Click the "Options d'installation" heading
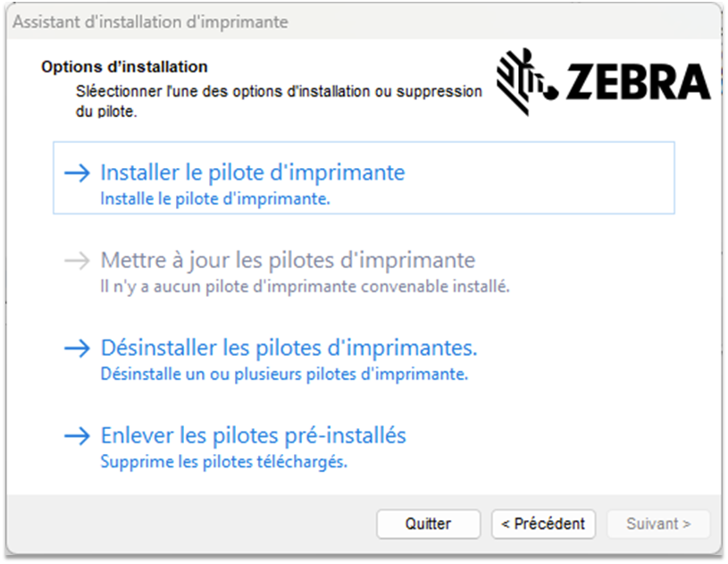Image resolution: width=728 pixels, height=564 pixels. 124,67
